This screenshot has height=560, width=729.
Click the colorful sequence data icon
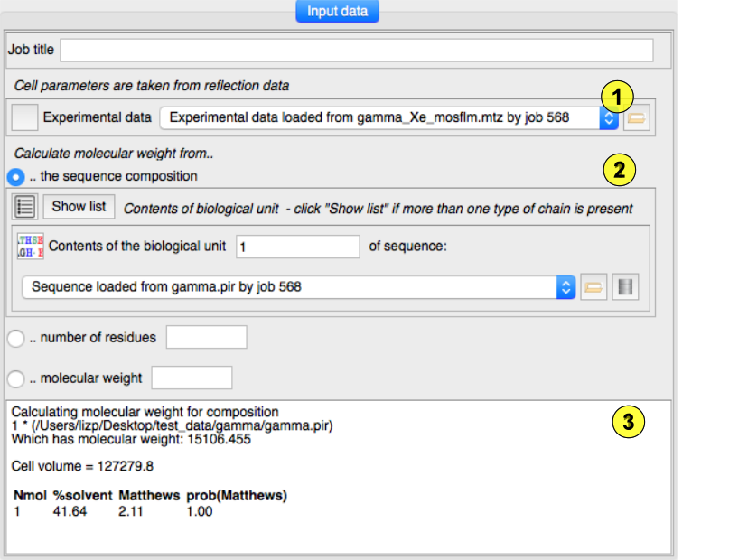[x=31, y=247]
